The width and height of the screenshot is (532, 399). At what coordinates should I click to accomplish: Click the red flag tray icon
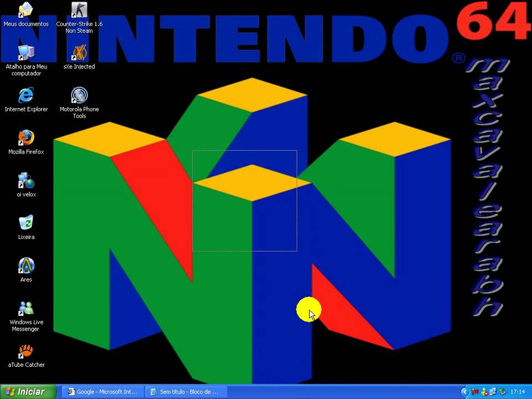pos(475,392)
